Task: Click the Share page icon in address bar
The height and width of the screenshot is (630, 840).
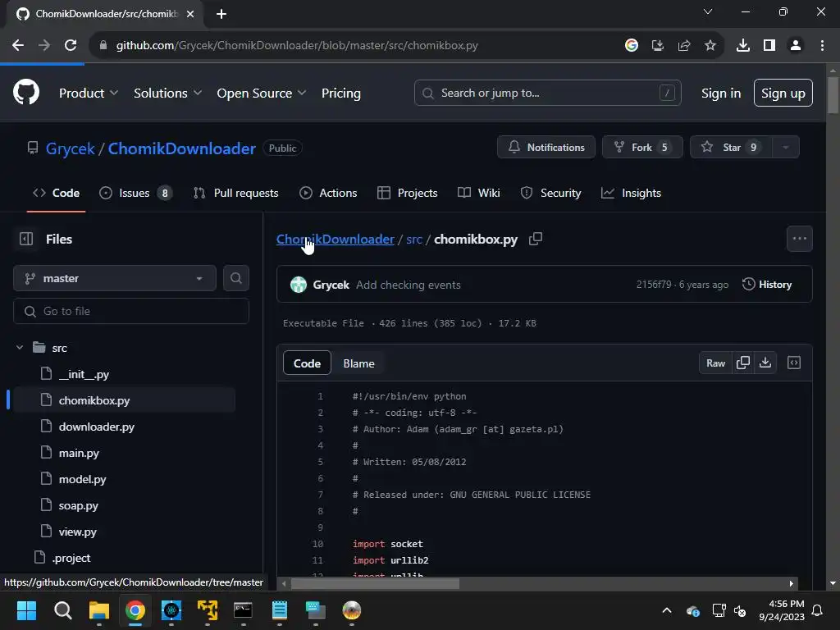Action: coord(684,46)
